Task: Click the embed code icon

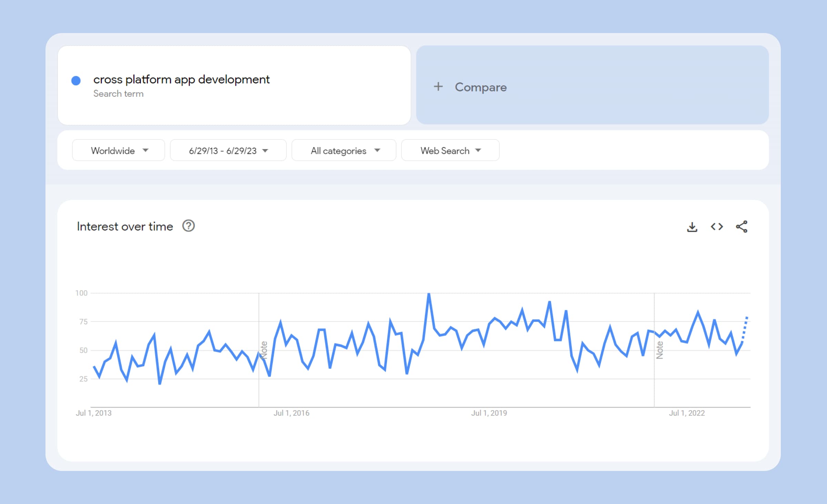Action: [x=717, y=227]
